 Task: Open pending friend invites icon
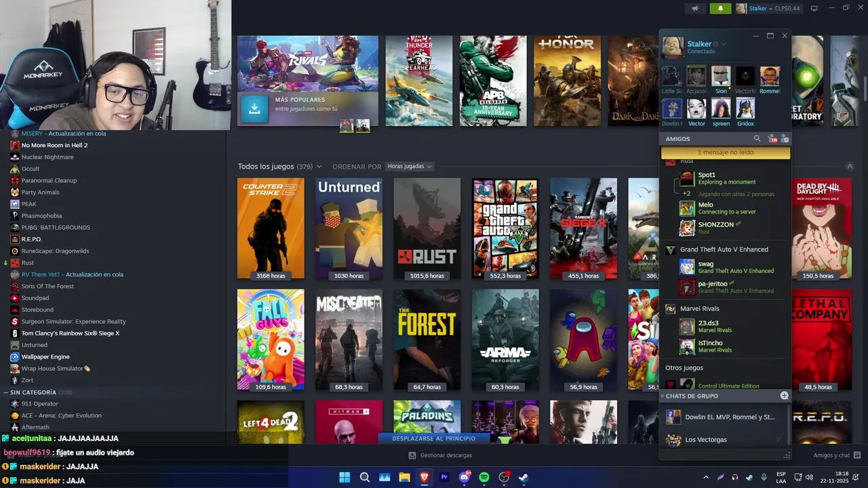(772, 138)
